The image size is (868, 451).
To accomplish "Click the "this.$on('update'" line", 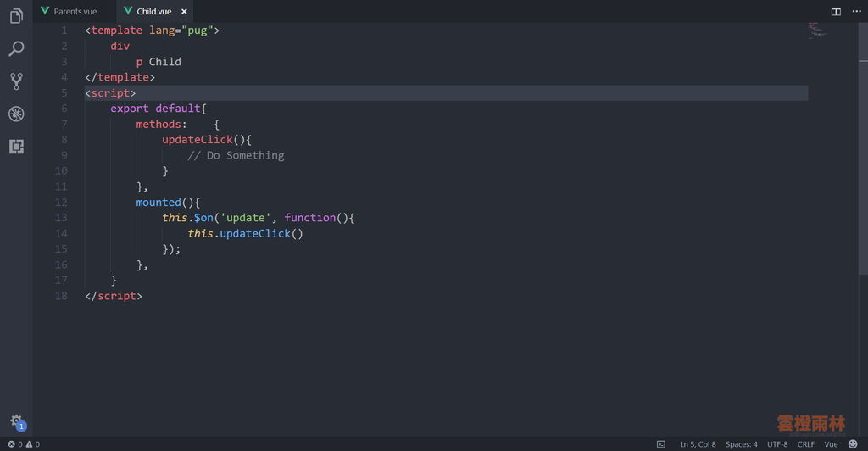I will (258, 218).
